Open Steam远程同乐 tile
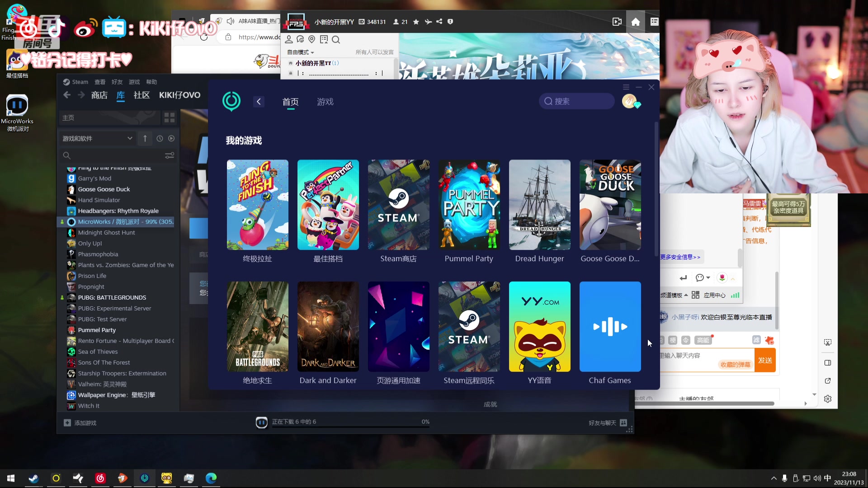The width and height of the screenshot is (868, 488). coord(469,327)
